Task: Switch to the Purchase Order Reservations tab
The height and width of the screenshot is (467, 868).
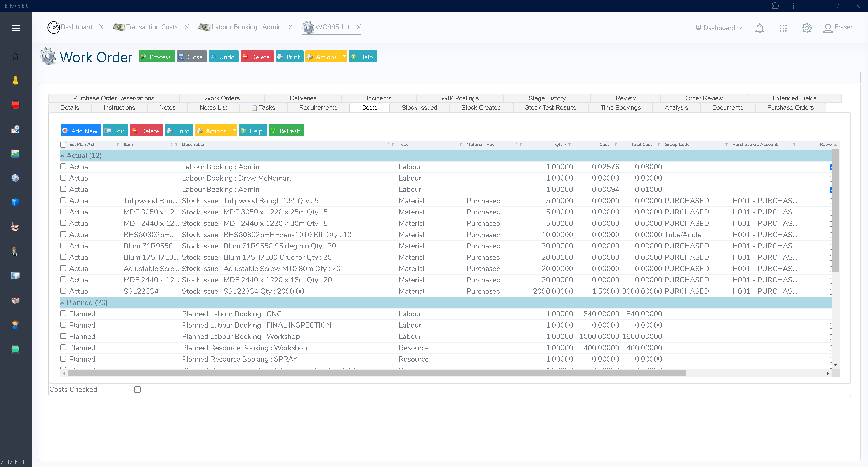Action: coord(113,98)
